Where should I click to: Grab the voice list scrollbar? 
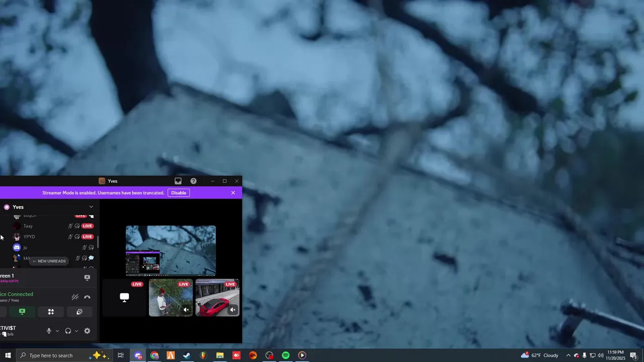pyautogui.click(x=98, y=242)
